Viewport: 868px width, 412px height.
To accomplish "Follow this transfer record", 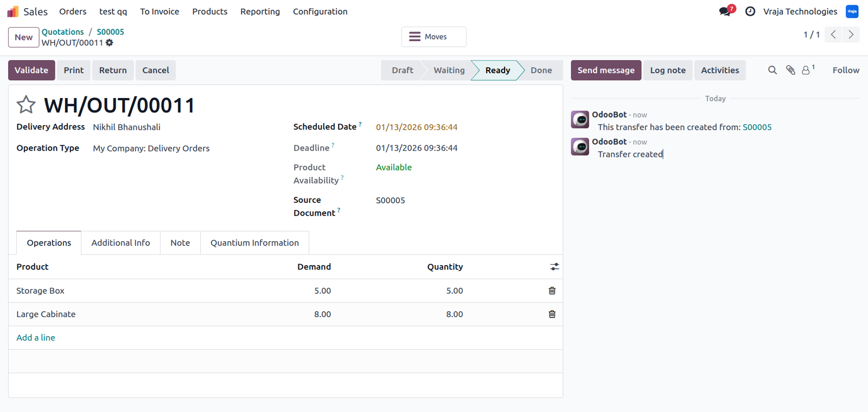I will 846,70.
